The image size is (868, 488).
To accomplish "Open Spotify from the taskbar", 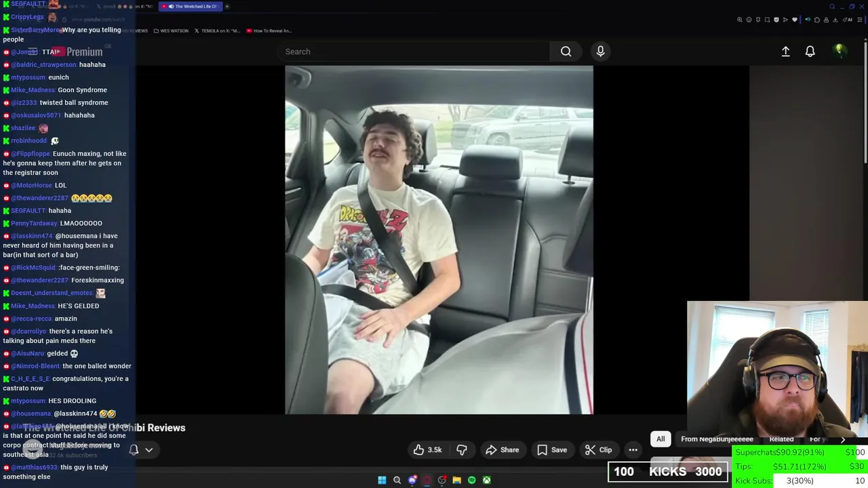I will coord(471,480).
